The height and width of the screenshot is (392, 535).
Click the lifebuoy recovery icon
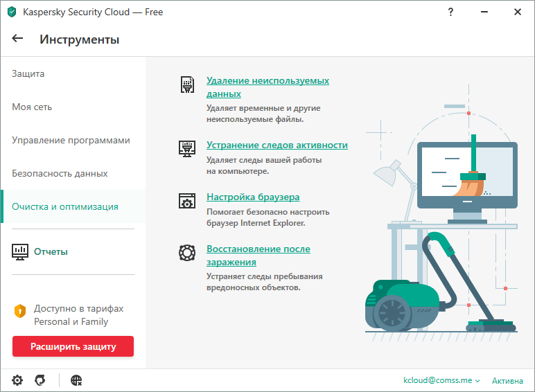[x=187, y=253]
